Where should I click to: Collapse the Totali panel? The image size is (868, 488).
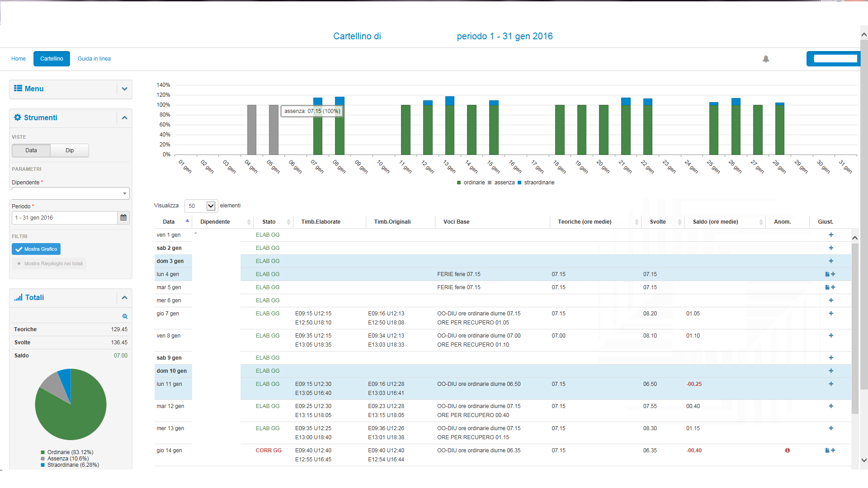click(125, 298)
